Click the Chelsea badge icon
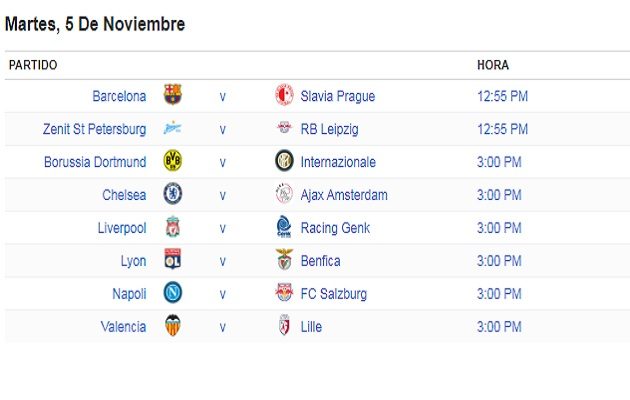 (x=173, y=195)
